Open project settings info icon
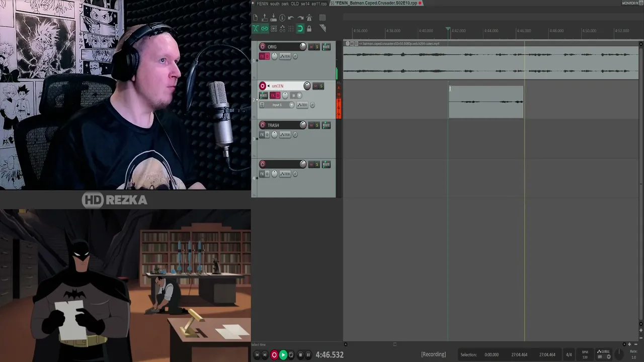This screenshot has height=362, width=644. point(282,18)
